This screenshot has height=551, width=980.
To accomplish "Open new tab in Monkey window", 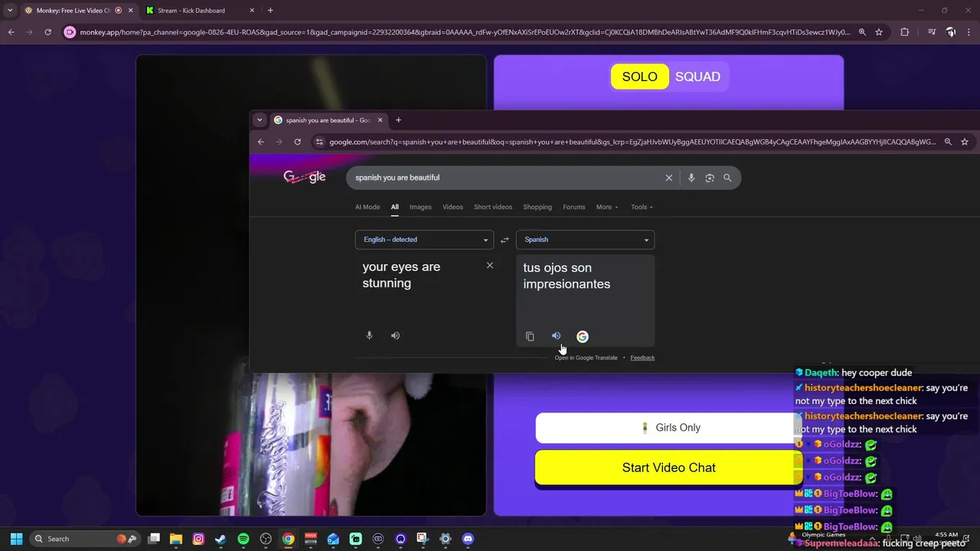I will (x=270, y=11).
